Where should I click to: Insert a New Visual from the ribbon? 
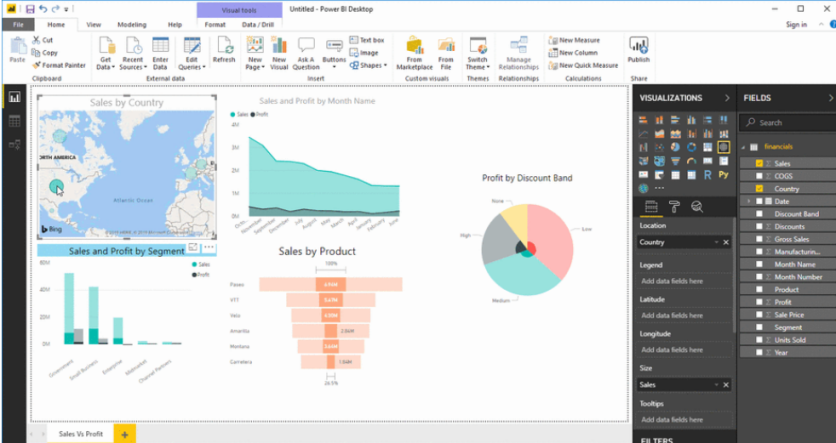[x=279, y=53]
